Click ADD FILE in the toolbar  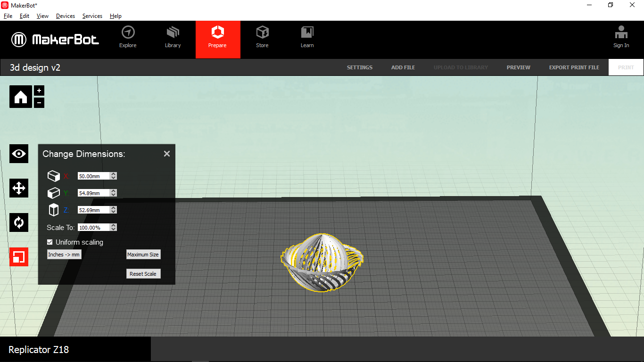click(x=403, y=67)
